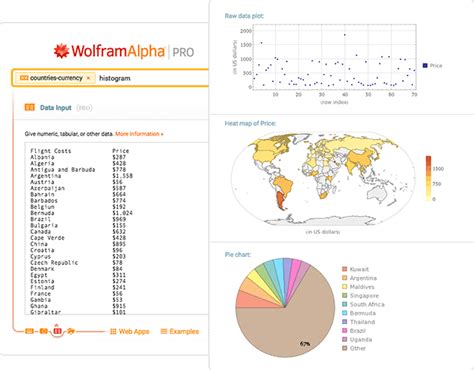
Task: Click the PRO label next to the logo
Action: click(x=183, y=52)
